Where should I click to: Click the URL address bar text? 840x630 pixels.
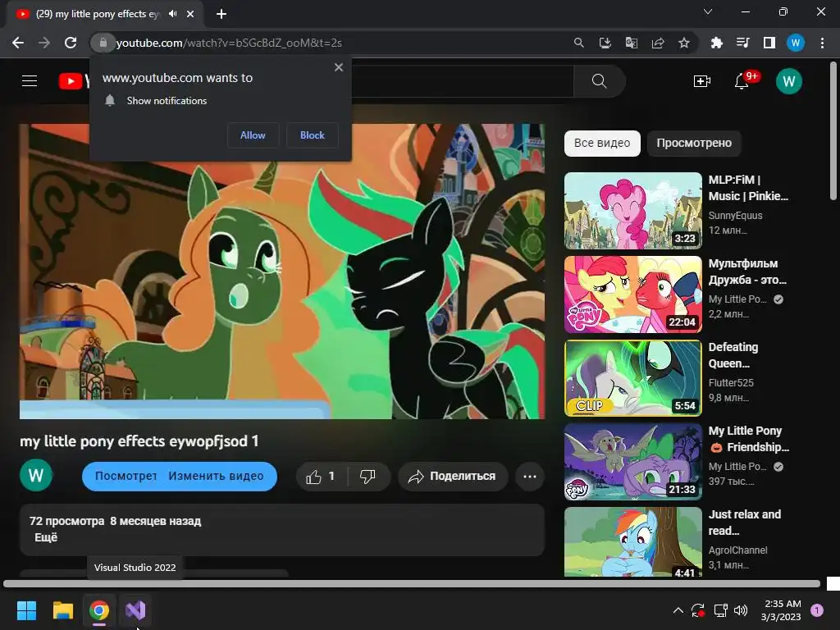[229, 43]
